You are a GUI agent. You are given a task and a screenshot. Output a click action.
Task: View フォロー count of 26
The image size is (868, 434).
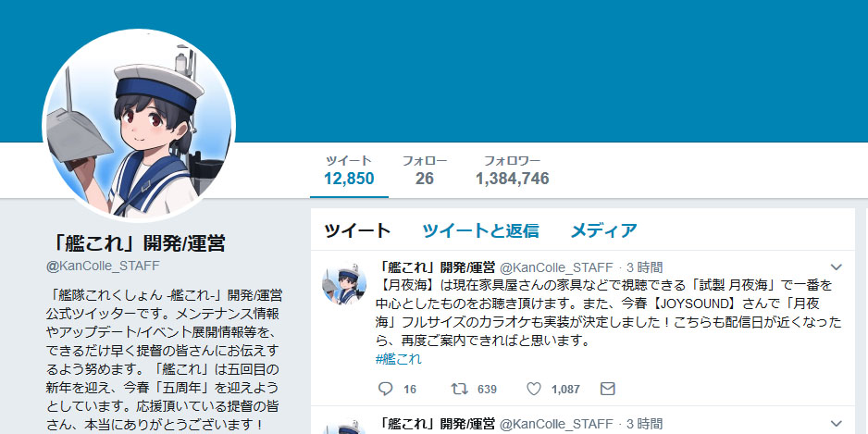coord(425,170)
